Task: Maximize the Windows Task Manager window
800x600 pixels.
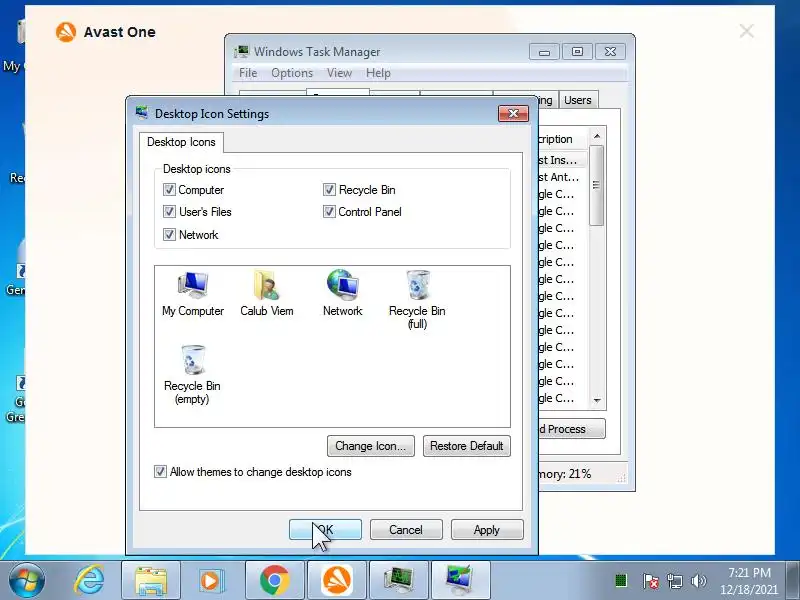Action: coord(577,52)
